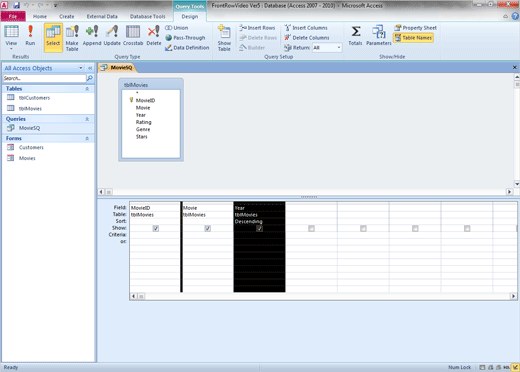Check Show box in seventh grid column
The width and height of the screenshot is (520, 372).
[x=467, y=228]
